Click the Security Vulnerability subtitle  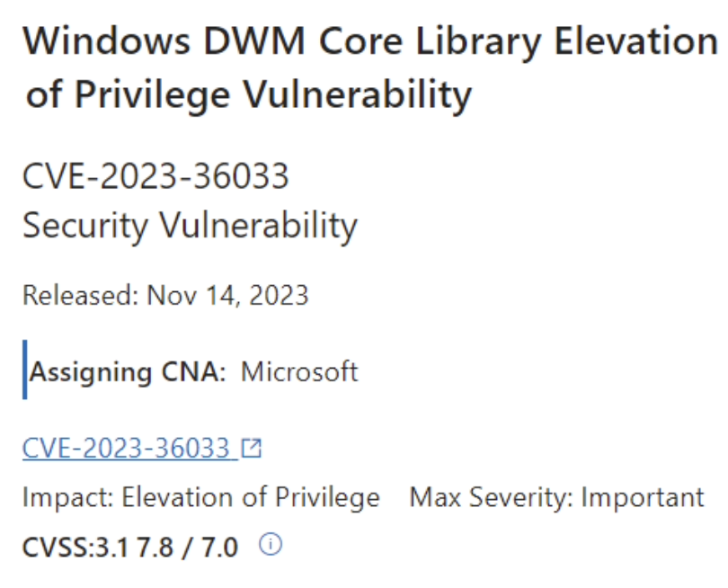click(190, 226)
